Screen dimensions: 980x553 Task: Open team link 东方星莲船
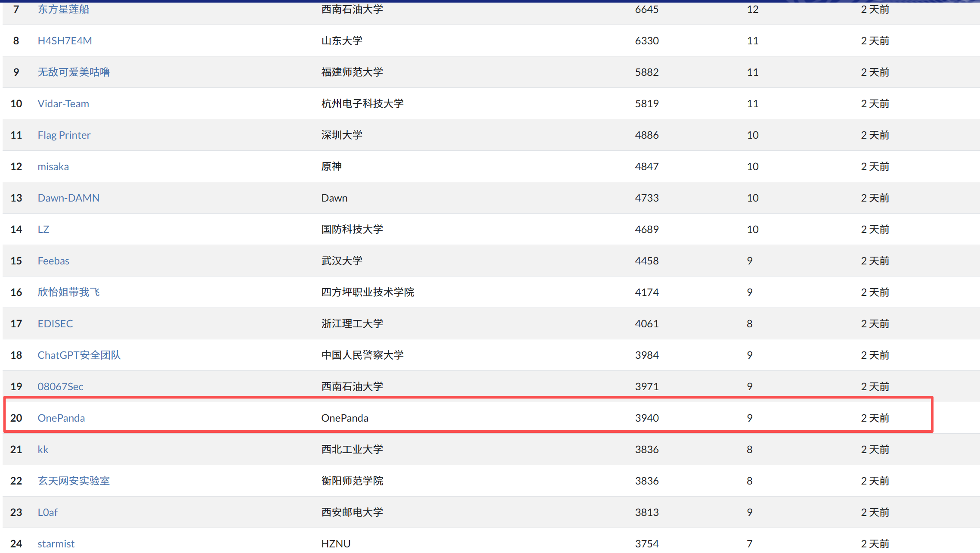pyautogui.click(x=63, y=9)
